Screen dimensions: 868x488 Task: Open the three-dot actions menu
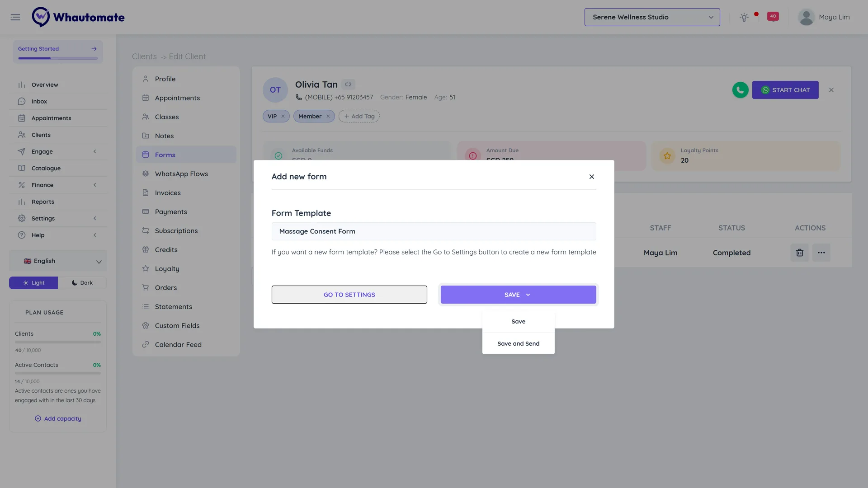point(821,253)
